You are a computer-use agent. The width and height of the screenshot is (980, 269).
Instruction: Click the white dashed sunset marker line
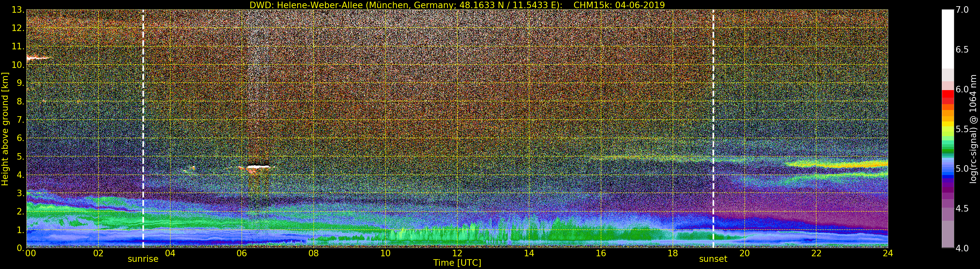click(713, 129)
